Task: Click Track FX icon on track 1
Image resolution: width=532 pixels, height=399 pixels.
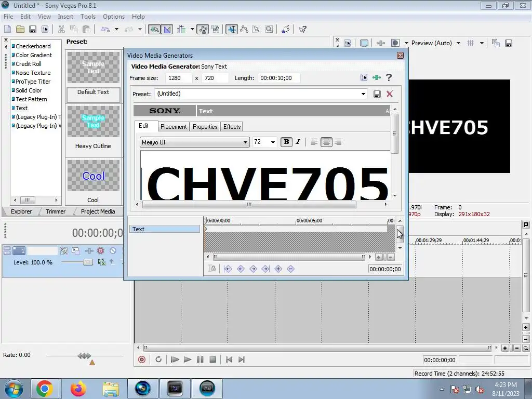Action: coord(89,251)
